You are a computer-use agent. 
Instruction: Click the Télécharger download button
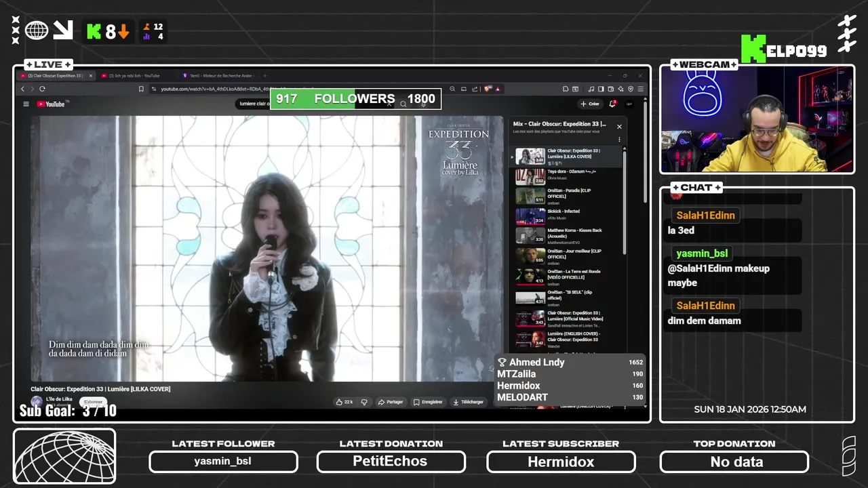[469, 402]
